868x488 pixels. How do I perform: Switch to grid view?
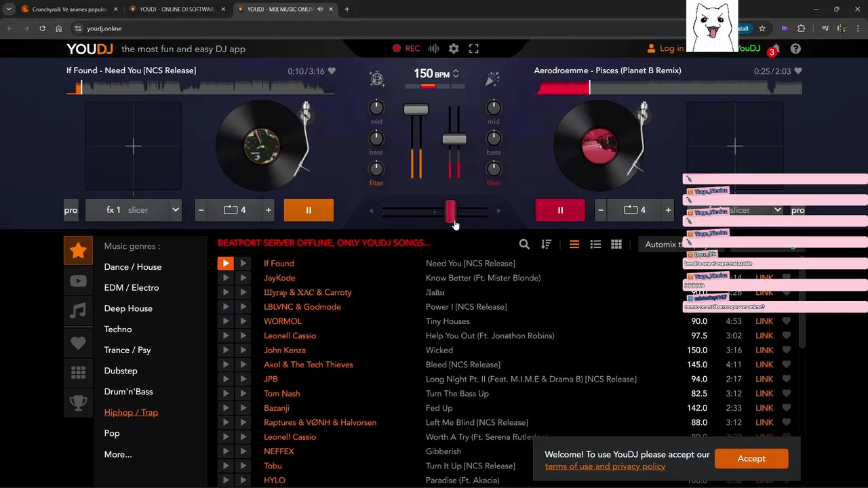pyautogui.click(x=616, y=245)
